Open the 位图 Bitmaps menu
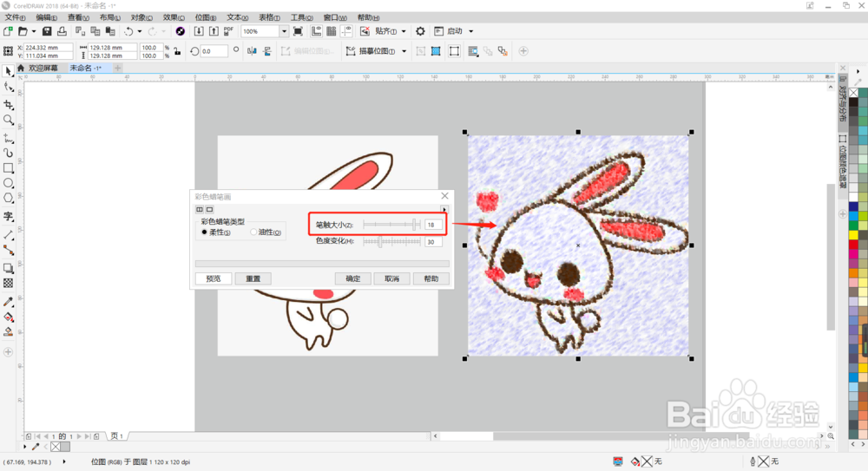Viewport: 868px width, 471px height. pyautogui.click(x=206, y=17)
